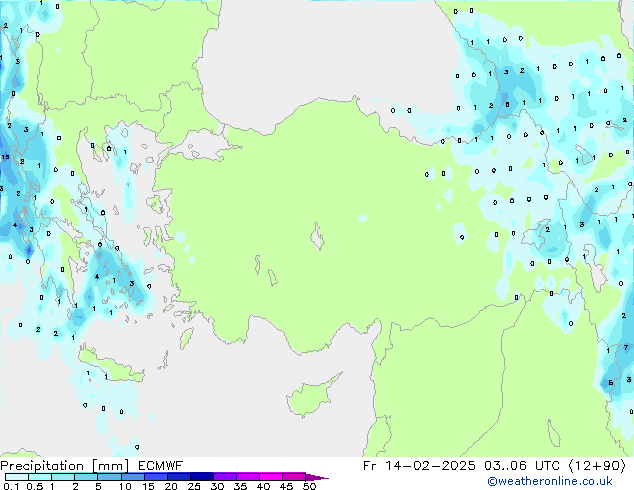Click the '15' legend tick label
634x490 pixels.
point(148,486)
